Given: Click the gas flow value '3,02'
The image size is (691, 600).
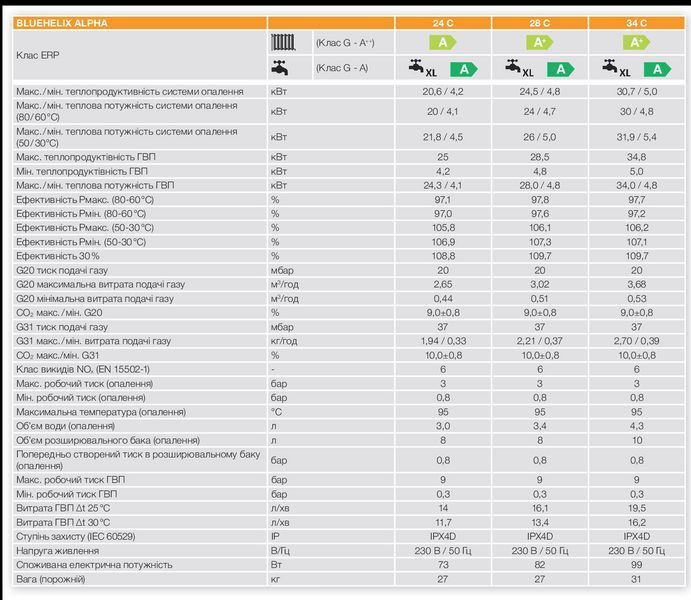Looking at the screenshot, I should (x=540, y=285).
